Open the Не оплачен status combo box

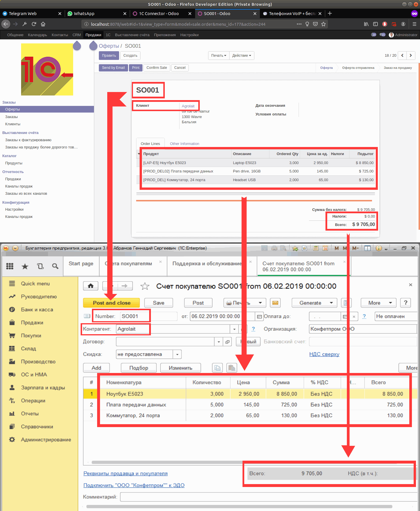pos(397,316)
